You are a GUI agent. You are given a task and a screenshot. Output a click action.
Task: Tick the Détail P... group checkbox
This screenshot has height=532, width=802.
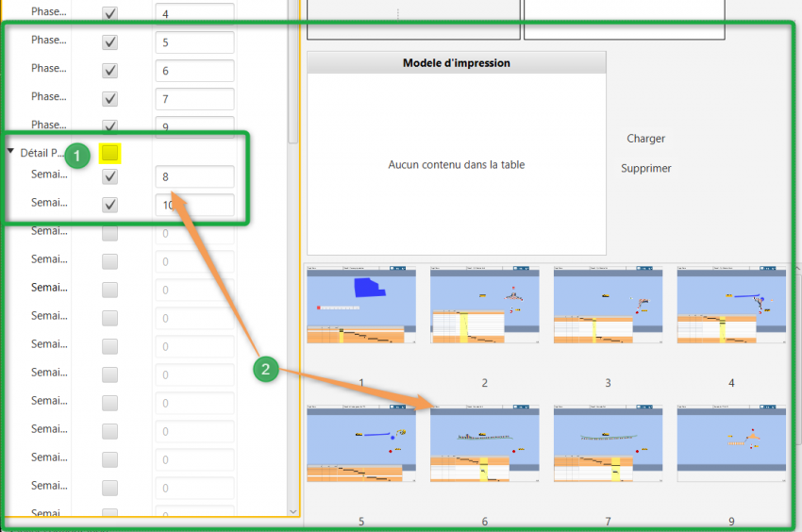click(110, 153)
